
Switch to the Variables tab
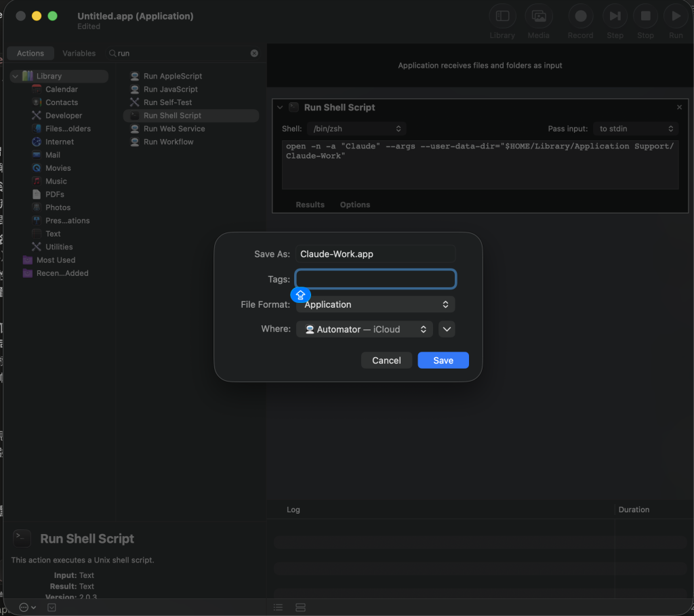pyautogui.click(x=79, y=53)
